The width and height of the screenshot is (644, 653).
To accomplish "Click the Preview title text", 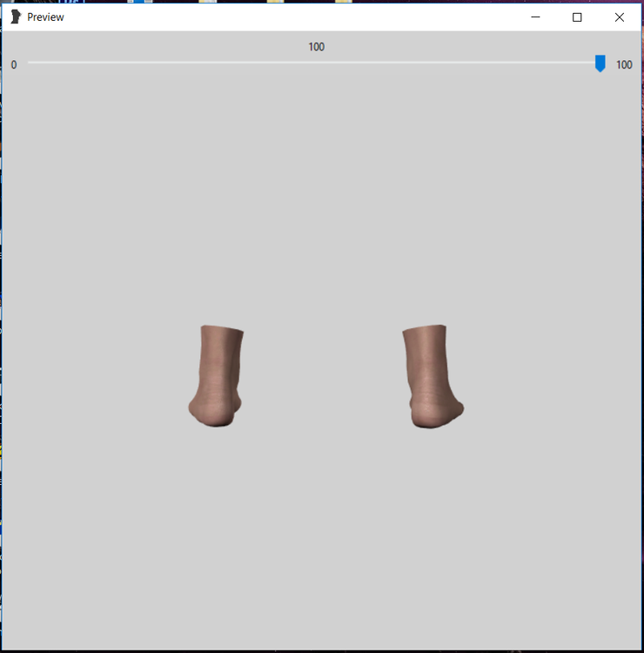I will (x=45, y=17).
